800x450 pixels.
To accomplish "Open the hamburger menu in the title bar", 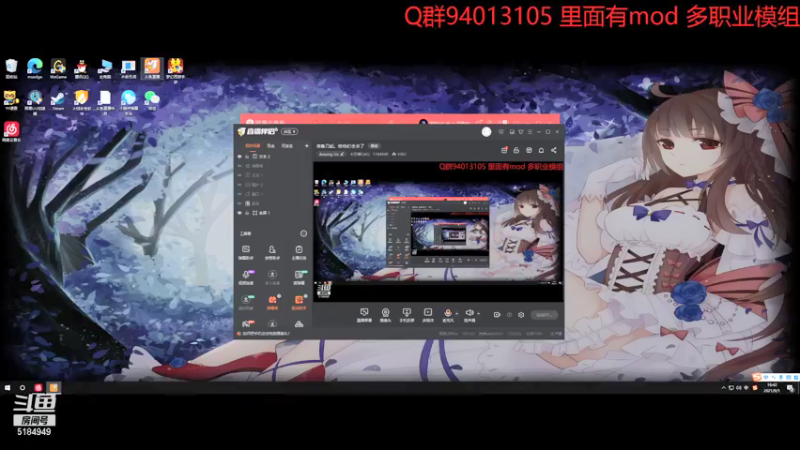I will 530,132.
